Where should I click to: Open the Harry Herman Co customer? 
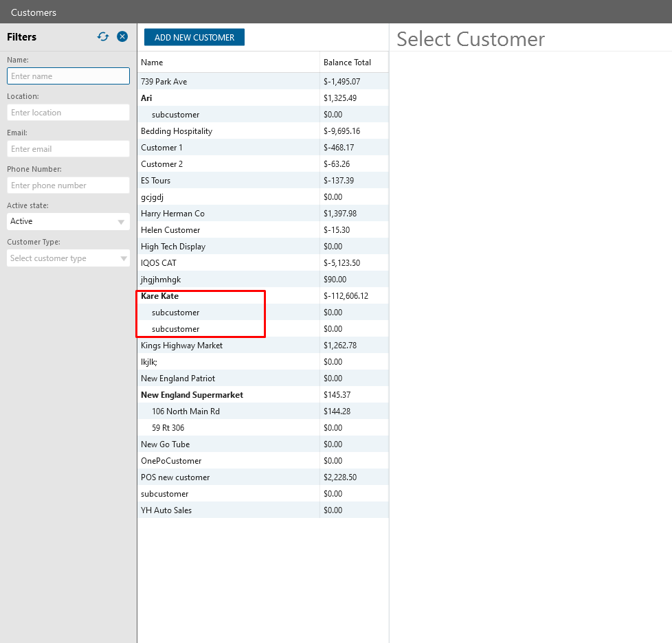point(173,214)
